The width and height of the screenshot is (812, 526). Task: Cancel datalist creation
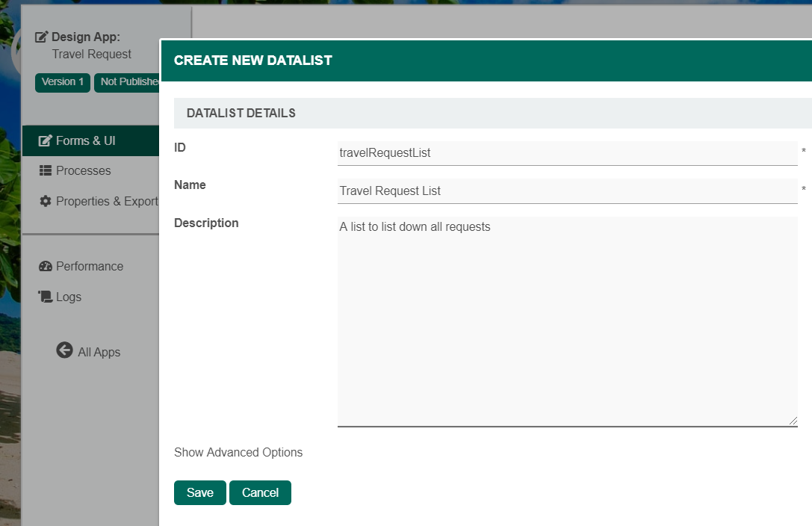click(x=260, y=492)
